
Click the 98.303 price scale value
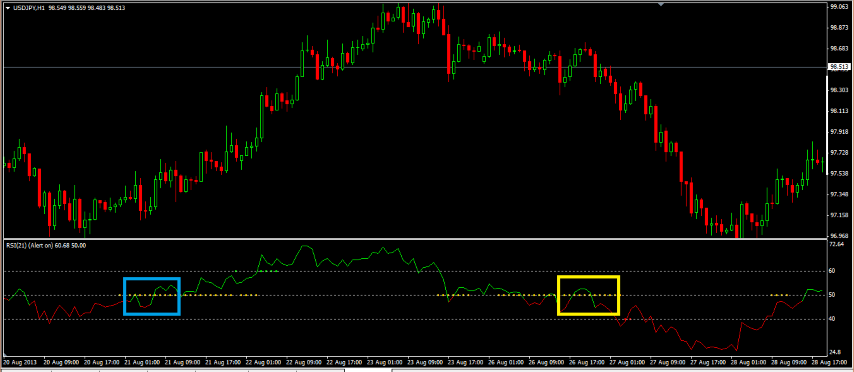838,90
